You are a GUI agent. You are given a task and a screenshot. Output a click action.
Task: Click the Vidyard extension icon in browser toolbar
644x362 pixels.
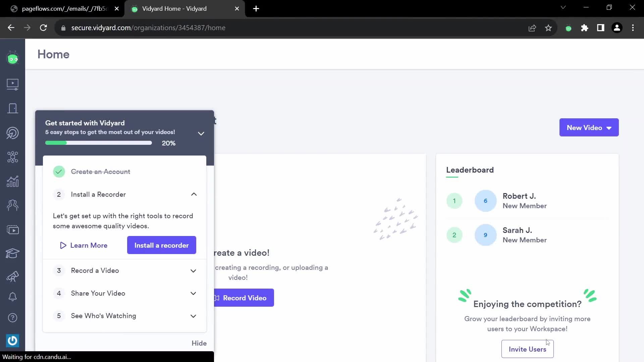pos(569,28)
